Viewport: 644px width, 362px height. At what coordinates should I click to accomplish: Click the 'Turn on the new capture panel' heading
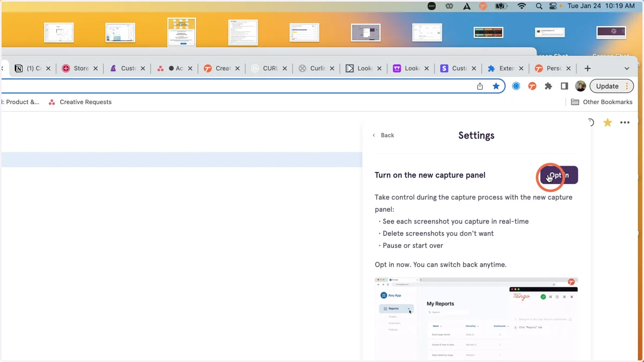[430, 175]
